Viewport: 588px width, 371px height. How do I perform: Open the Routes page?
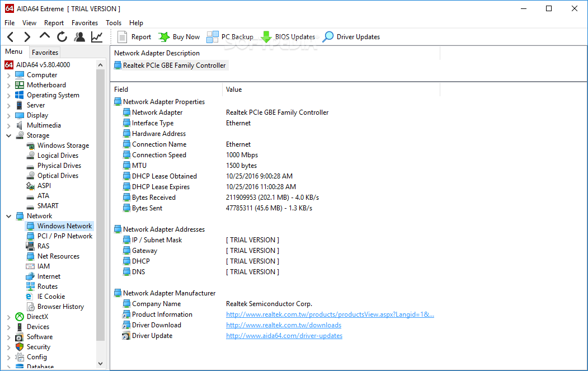(x=47, y=287)
